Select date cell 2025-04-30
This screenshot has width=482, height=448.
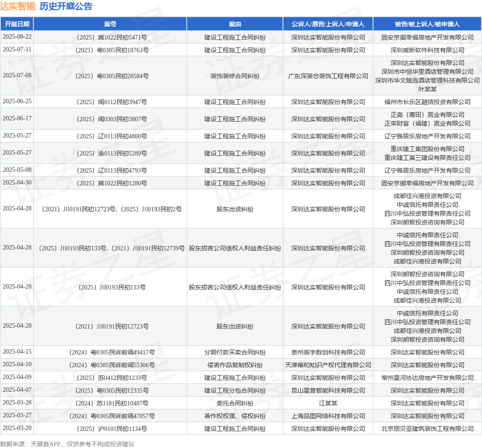tap(17, 182)
